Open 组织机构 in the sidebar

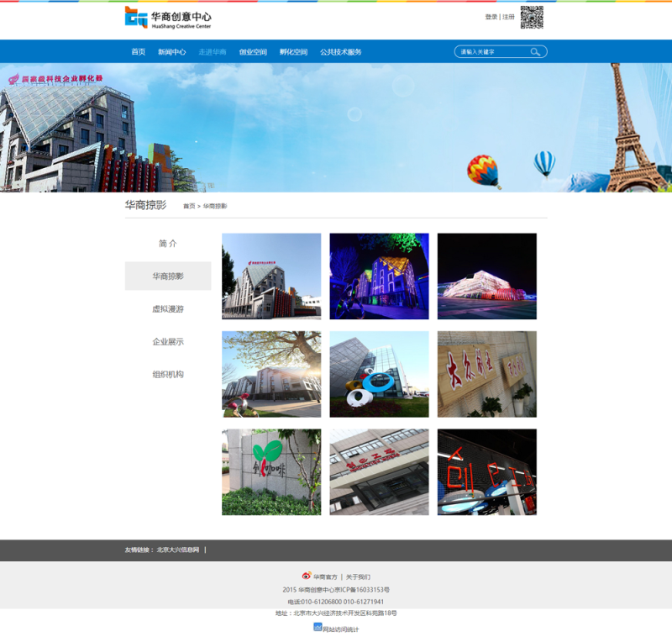tap(168, 375)
